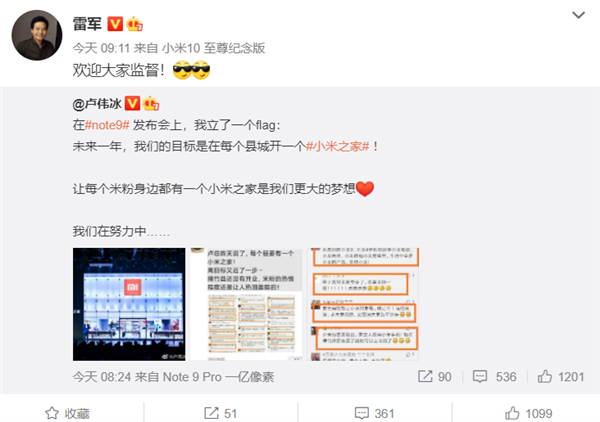Viewport: 600px width, 422px height.
Task: Like Lei Jun's post with 1099 likes
Action: tap(528, 414)
